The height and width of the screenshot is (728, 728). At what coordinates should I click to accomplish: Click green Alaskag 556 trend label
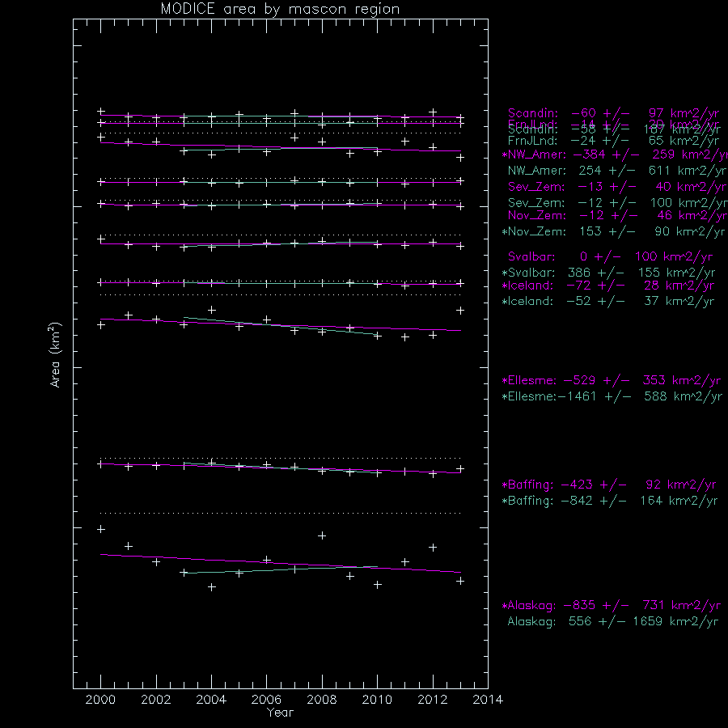612,622
